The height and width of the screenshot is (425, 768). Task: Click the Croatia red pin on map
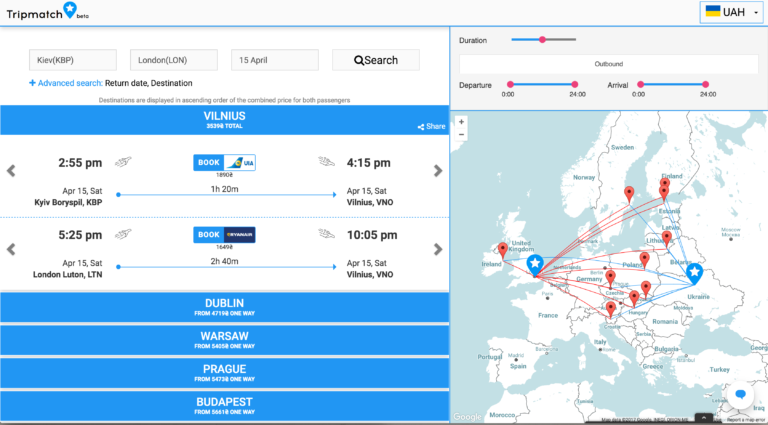[x=610, y=310]
